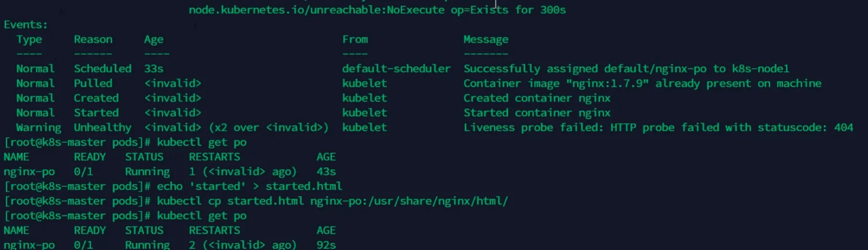Screen dimensions: 868x250
Task: Click the "Liveness probe failed" 404 message
Action: 658,127
